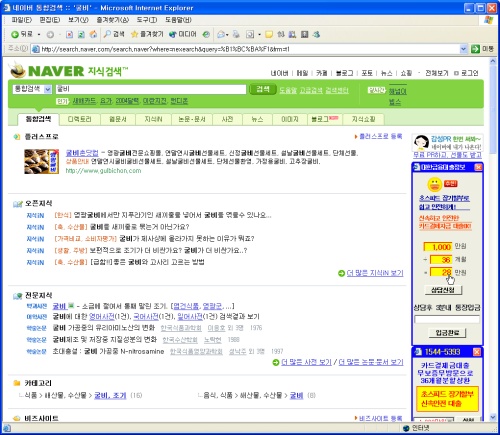The image size is (500, 435).
Task: Open the Back button history dropdown arrow
Action: (x=39, y=34)
